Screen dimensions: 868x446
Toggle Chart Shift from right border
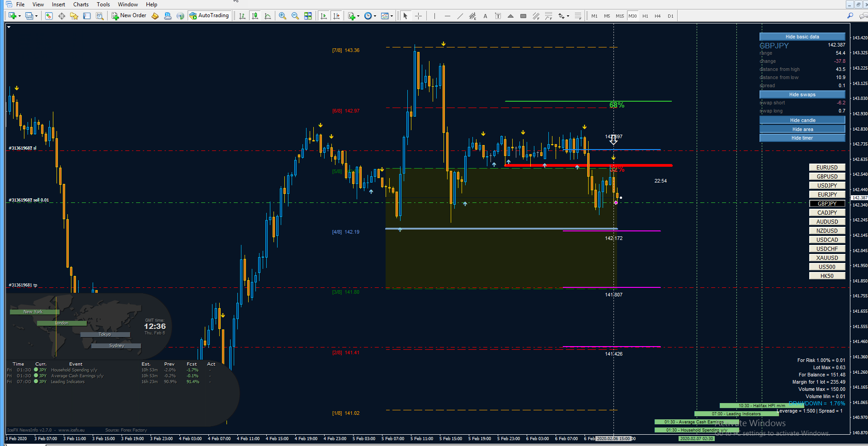pos(336,16)
